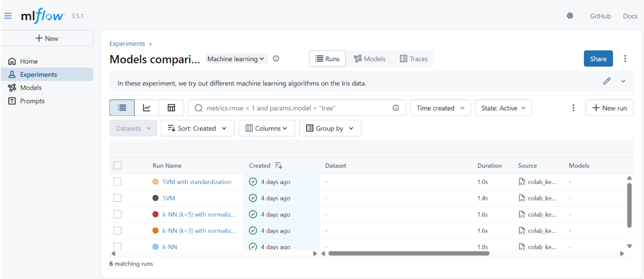This screenshot has width=644, height=279.
Task: Click the vertical scrollbar of runs table
Action: coord(629,205)
